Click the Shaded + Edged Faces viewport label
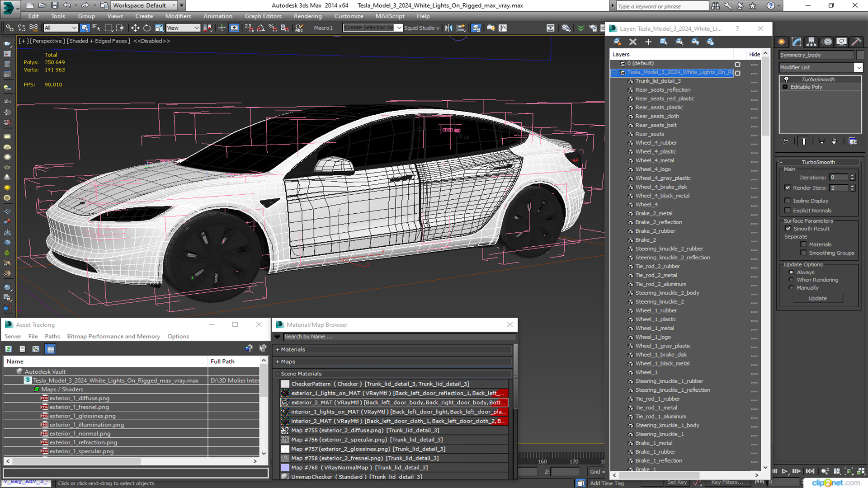This screenshot has height=488, width=868. coord(99,41)
